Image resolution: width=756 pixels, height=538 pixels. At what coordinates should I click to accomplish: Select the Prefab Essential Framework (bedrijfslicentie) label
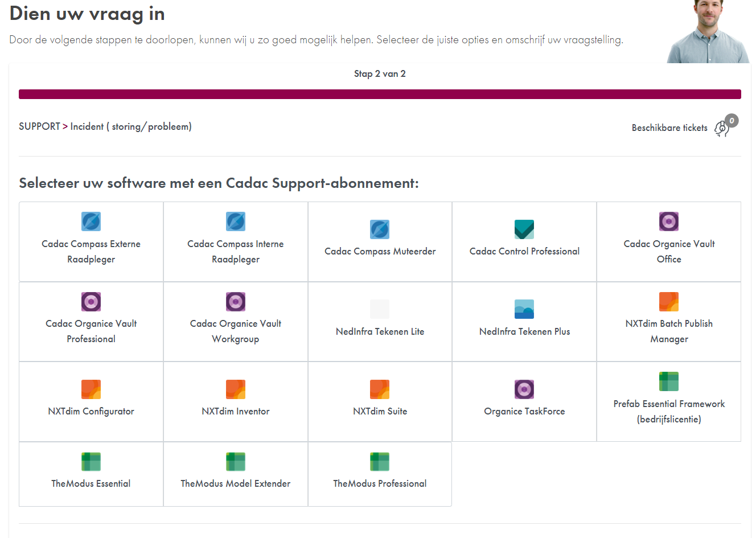coord(669,412)
